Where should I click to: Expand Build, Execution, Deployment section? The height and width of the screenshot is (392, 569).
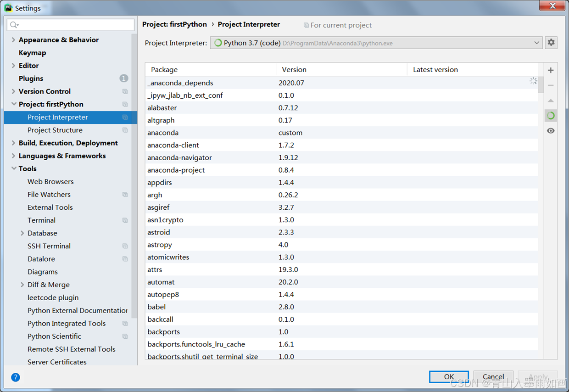pos(13,143)
